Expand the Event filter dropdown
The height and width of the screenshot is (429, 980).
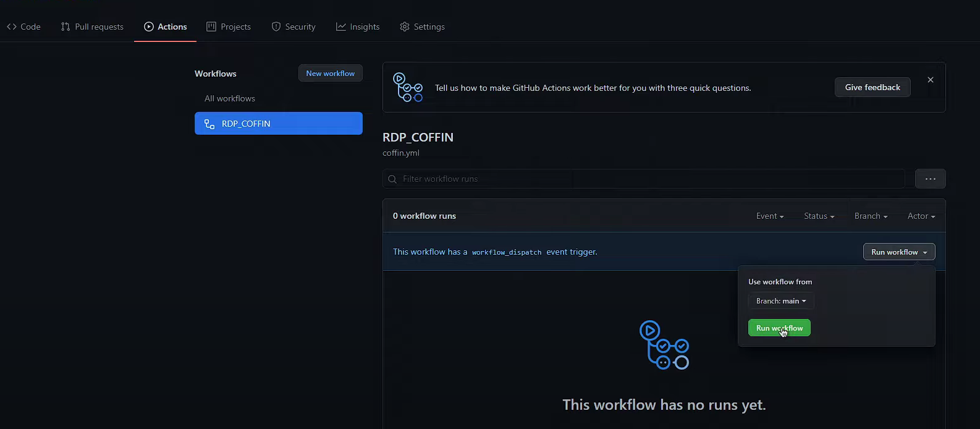tap(769, 216)
